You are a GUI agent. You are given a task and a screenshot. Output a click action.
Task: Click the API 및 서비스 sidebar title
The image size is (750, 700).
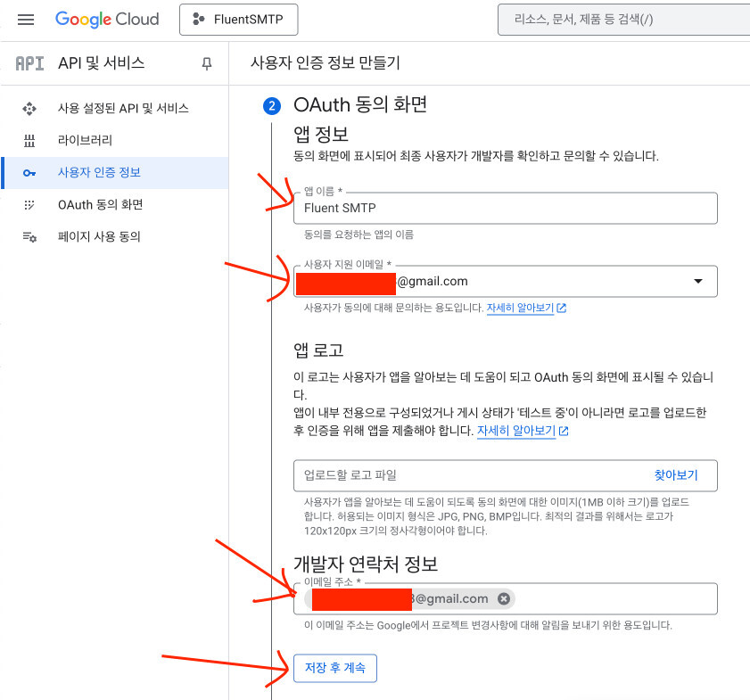click(x=102, y=63)
